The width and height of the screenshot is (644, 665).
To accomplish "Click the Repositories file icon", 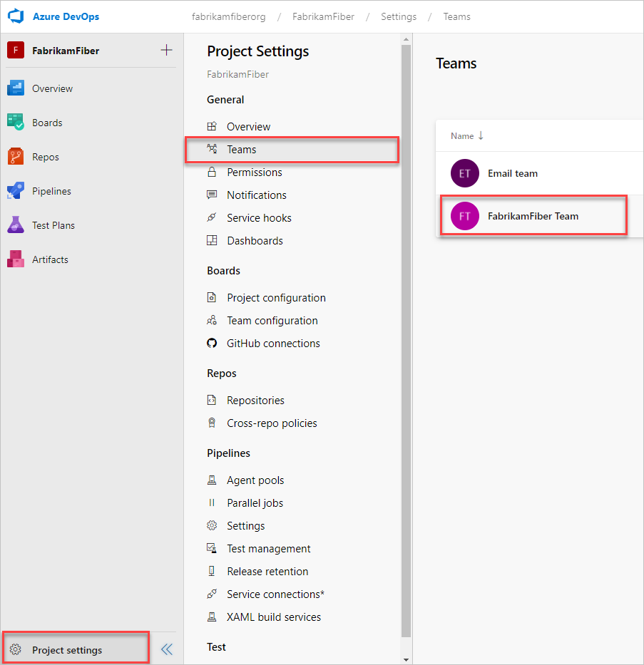I will [212, 400].
